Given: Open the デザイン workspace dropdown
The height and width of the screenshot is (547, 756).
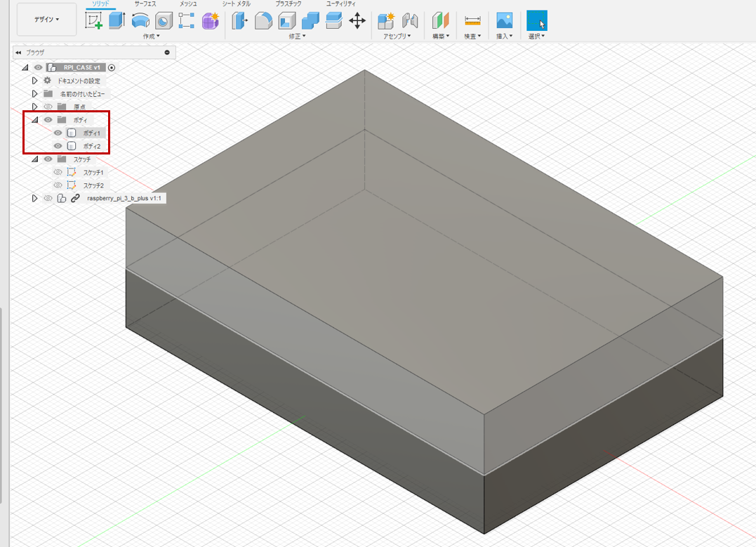Looking at the screenshot, I should point(47,19).
